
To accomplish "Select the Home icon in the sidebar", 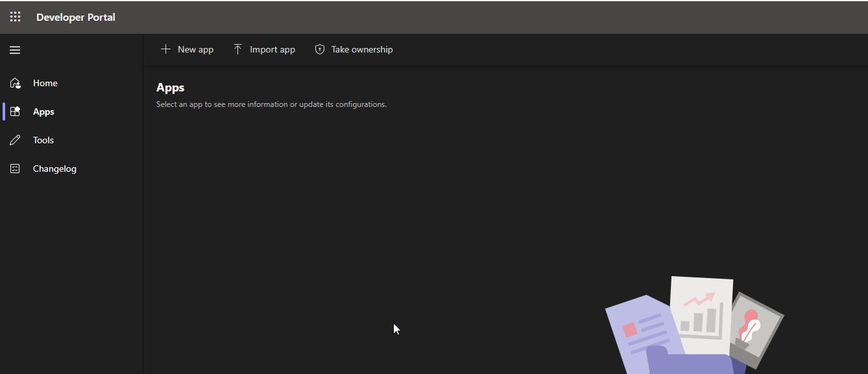I will [14, 83].
